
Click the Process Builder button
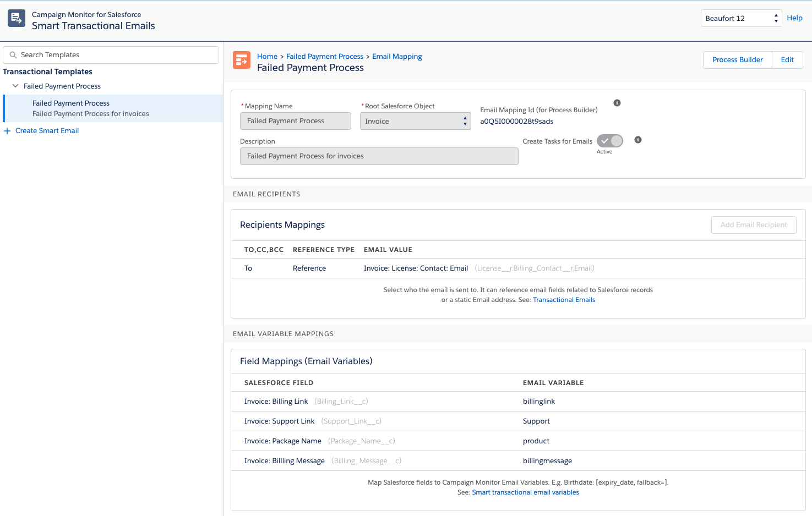[x=737, y=60]
